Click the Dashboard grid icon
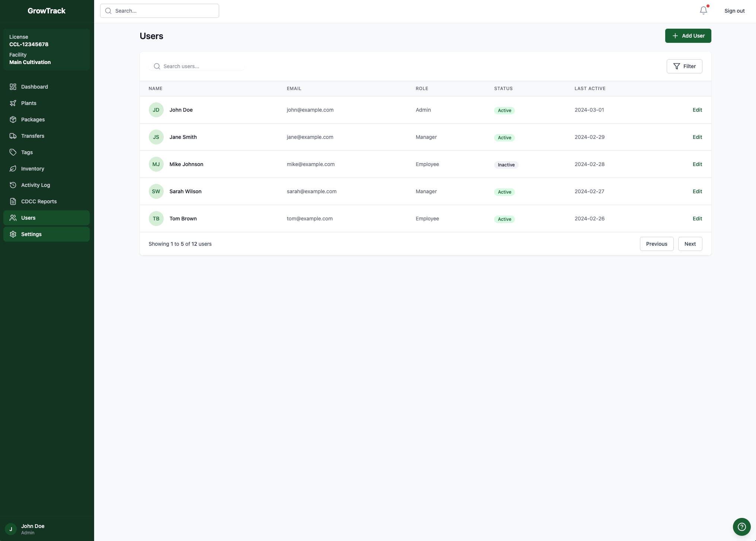 13,87
